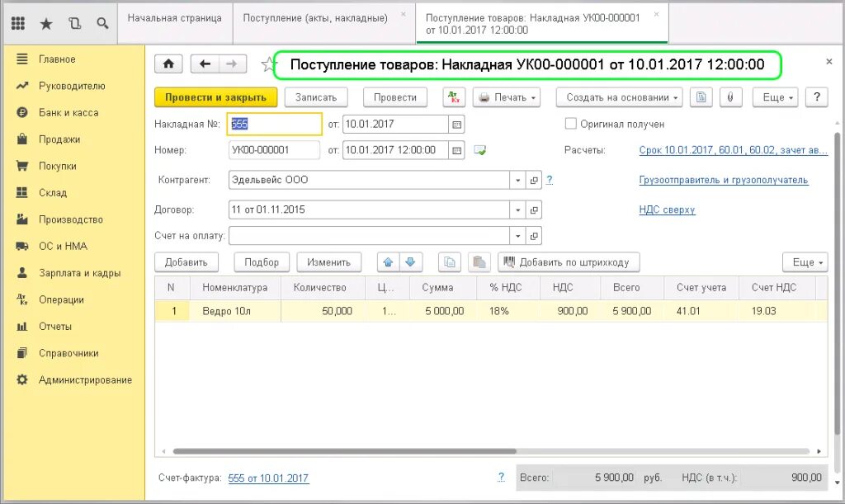
Task: Open Главное section in sidebar
Action: [57, 59]
